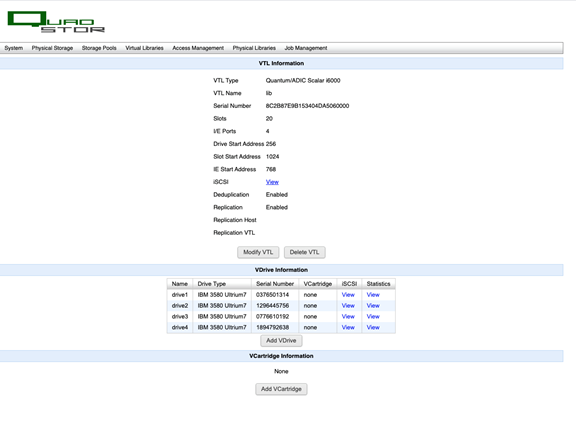The height and width of the screenshot is (434, 576).
Task: Select serial number 1894792638
Action: (273, 327)
